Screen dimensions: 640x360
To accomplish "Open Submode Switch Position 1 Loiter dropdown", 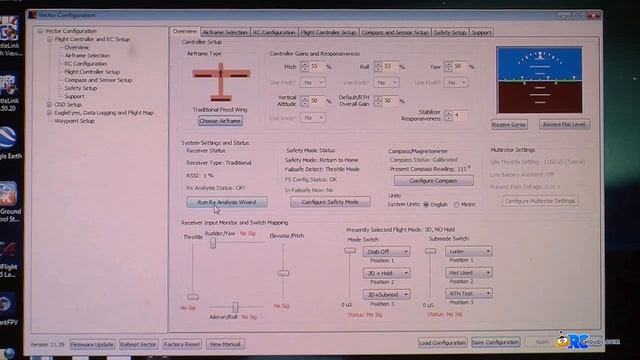I will tap(469, 251).
